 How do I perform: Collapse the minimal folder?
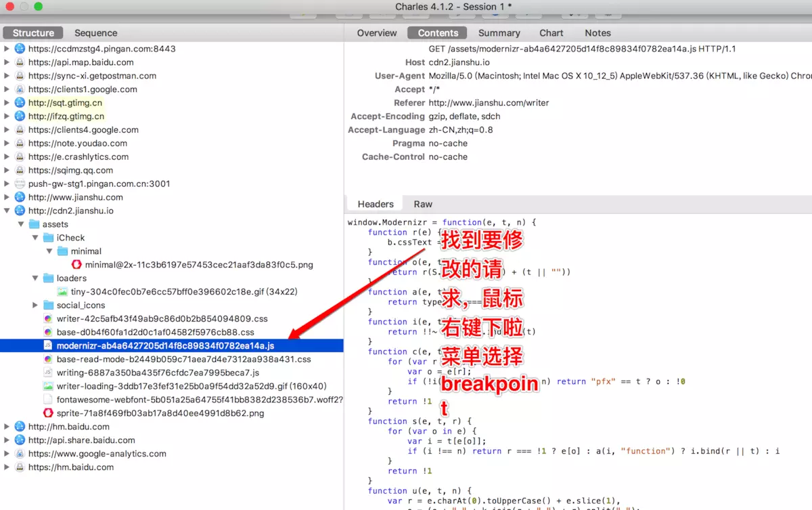(49, 251)
